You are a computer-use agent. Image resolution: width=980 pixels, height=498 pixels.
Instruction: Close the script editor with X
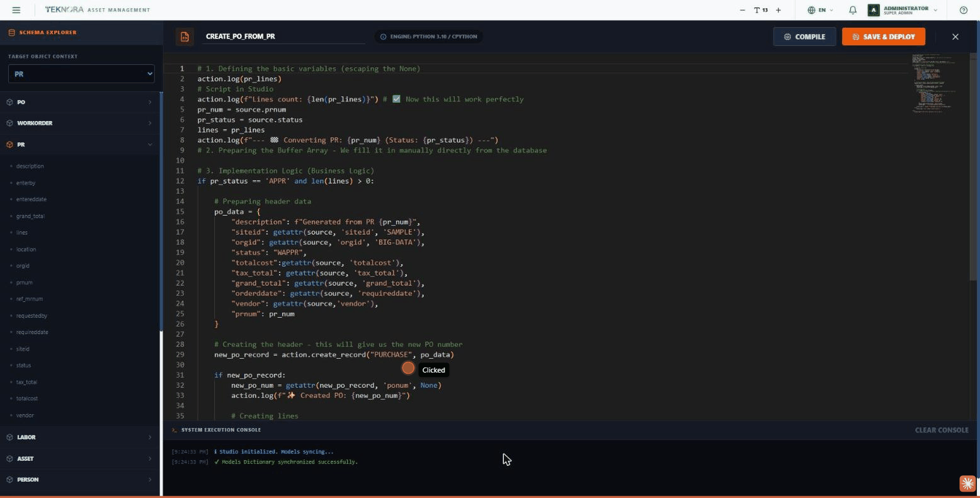point(955,37)
